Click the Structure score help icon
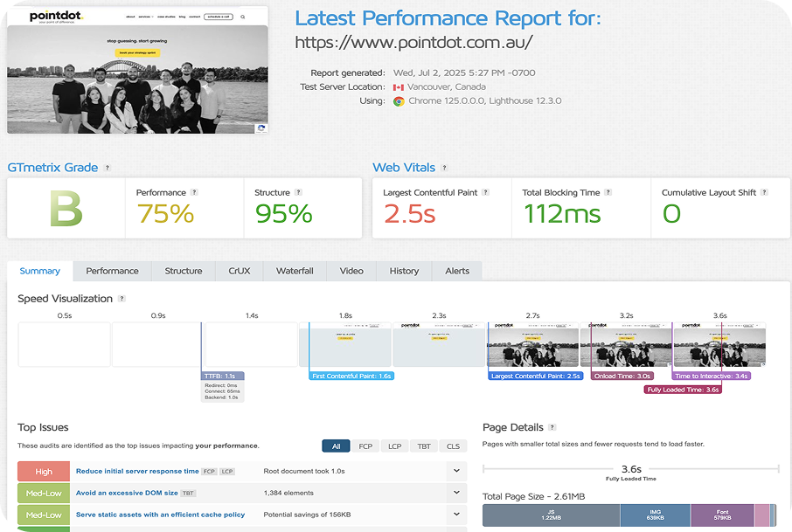Viewport: 792px width, 532px height. [x=298, y=192]
